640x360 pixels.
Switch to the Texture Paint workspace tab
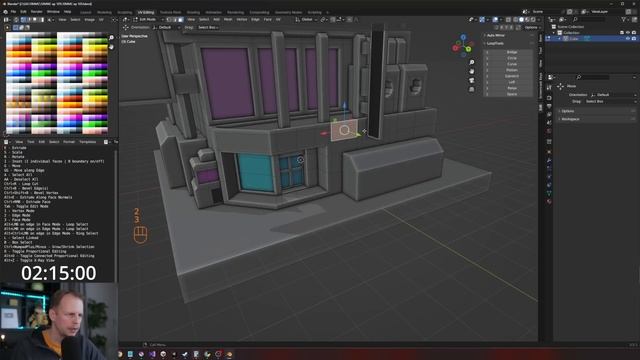170,13
